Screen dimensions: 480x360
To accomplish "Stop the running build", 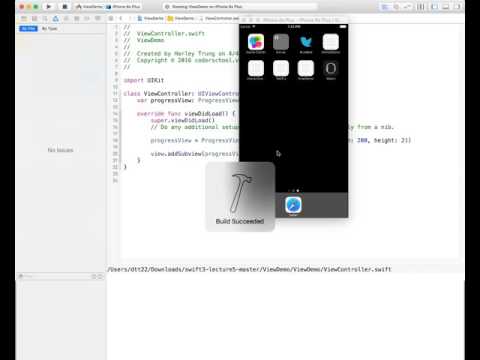I will (x=65, y=7).
